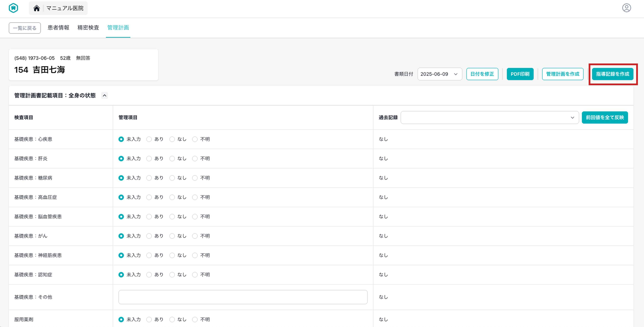Select なし for 服用薬剤
The image size is (644, 327).
(x=172, y=320)
